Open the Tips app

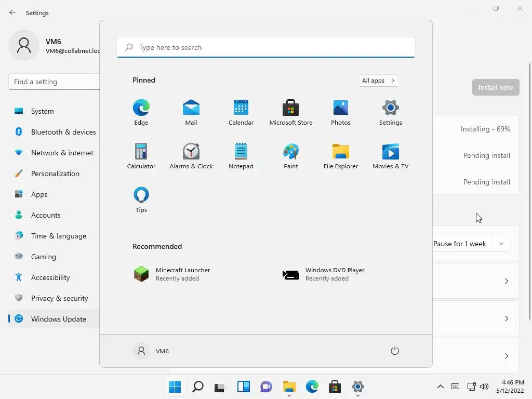click(x=141, y=200)
